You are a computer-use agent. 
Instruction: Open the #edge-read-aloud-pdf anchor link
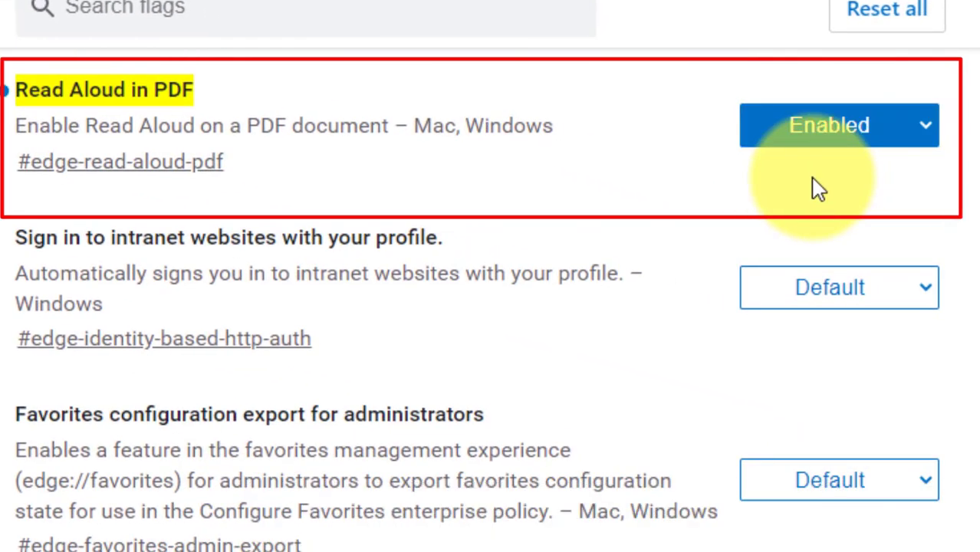(x=120, y=162)
